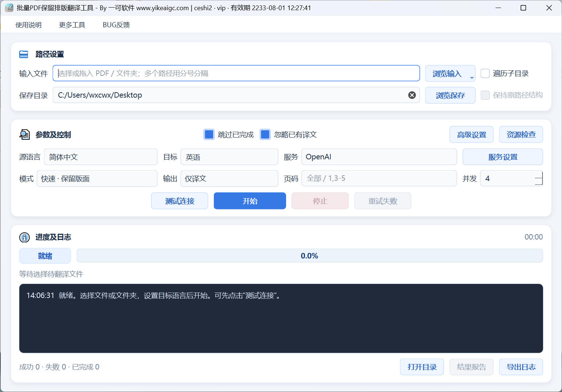This screenshot has height=392, width=562.
Task: Open the 更多工具 menu
Action: click(72, 25)
